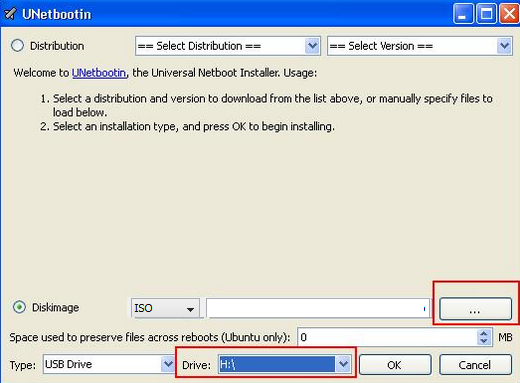Click the UNetbootin title bar app icon
The image size is (520, 383).
[10, 14]
